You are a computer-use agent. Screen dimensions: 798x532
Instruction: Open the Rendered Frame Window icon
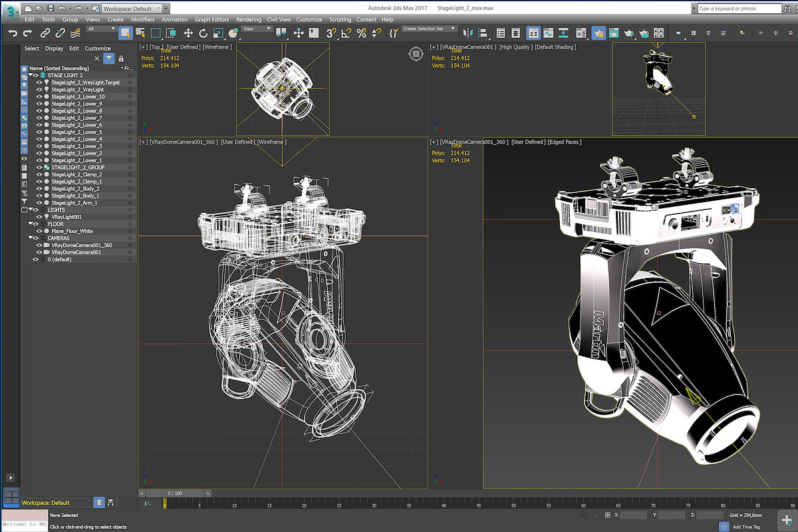click(614, 33)
